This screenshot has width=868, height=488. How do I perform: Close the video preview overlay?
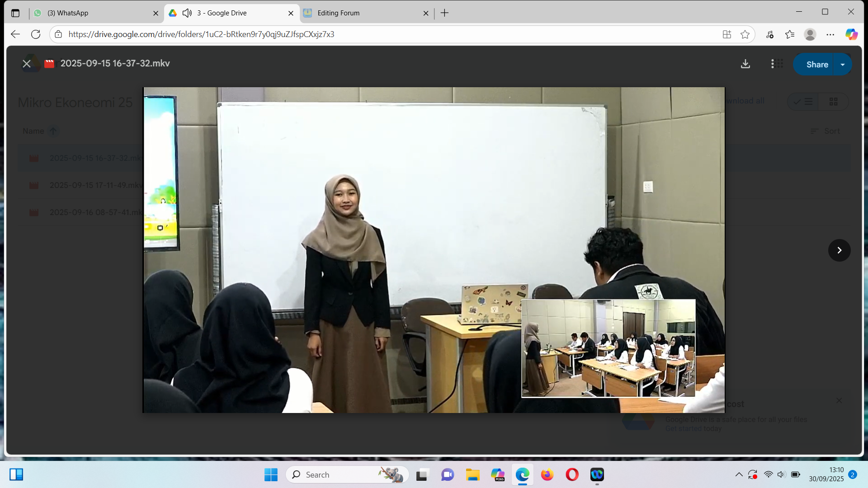[27, 64]
